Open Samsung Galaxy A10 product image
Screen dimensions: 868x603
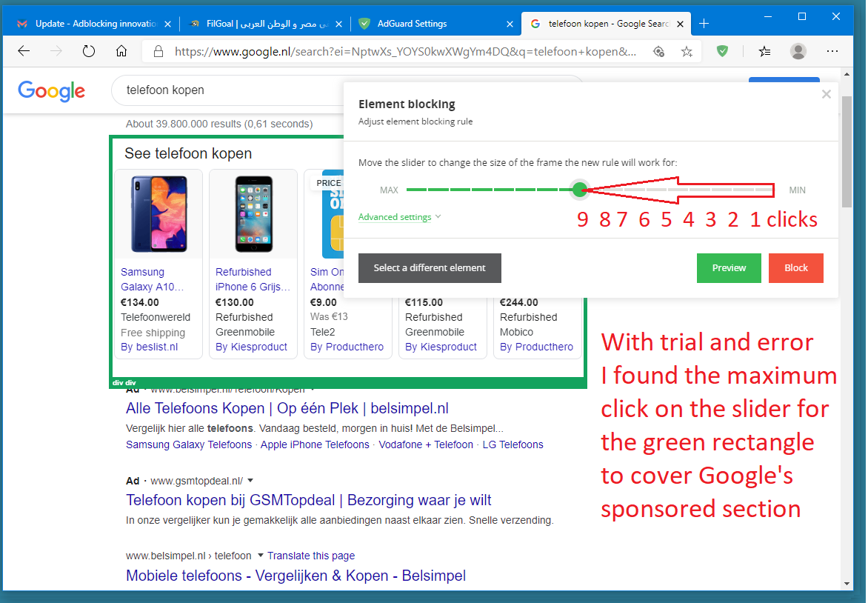[x=159, y=214]
